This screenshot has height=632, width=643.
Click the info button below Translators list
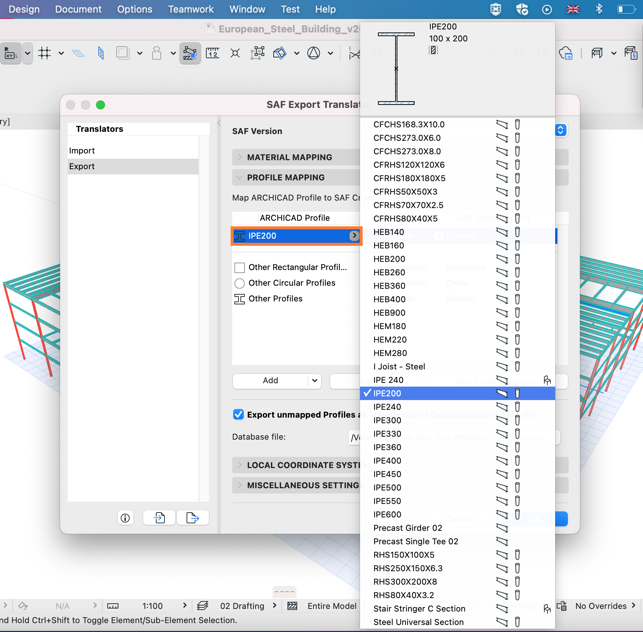click(125, 518)
